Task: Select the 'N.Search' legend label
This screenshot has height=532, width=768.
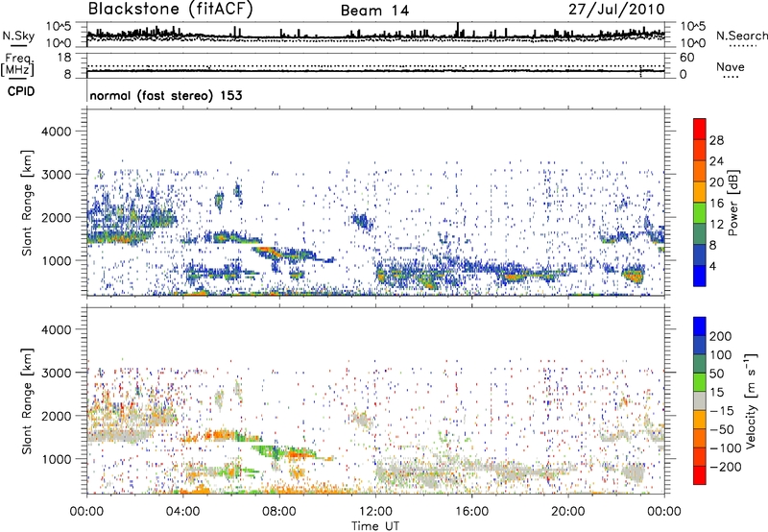Action: tap(742, 36)
